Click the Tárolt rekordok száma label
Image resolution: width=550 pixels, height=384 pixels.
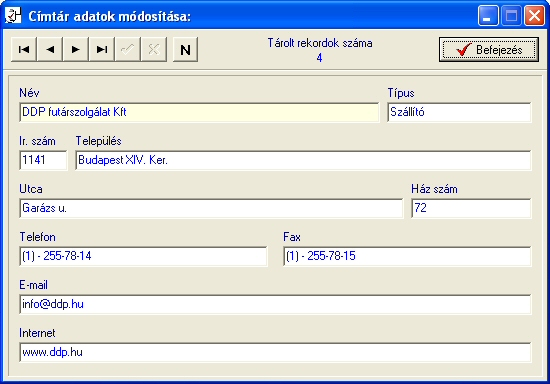click(x=320, y=43)
